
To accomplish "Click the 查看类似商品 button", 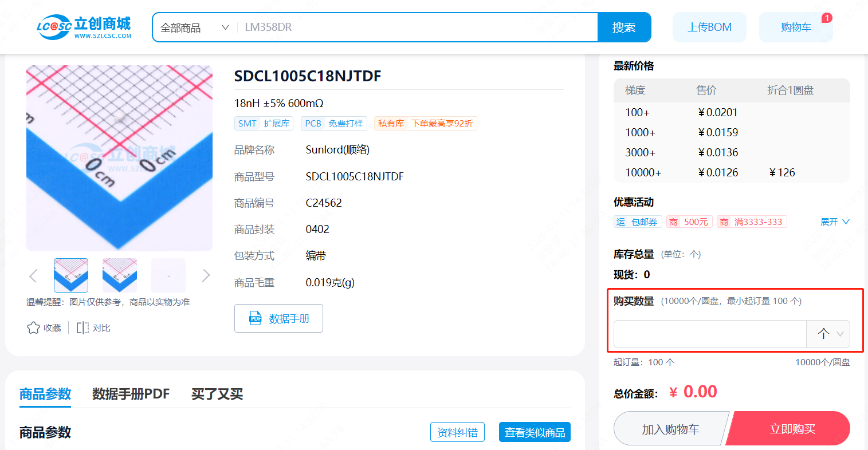I will pyautogui.click(x=534, y=432).
